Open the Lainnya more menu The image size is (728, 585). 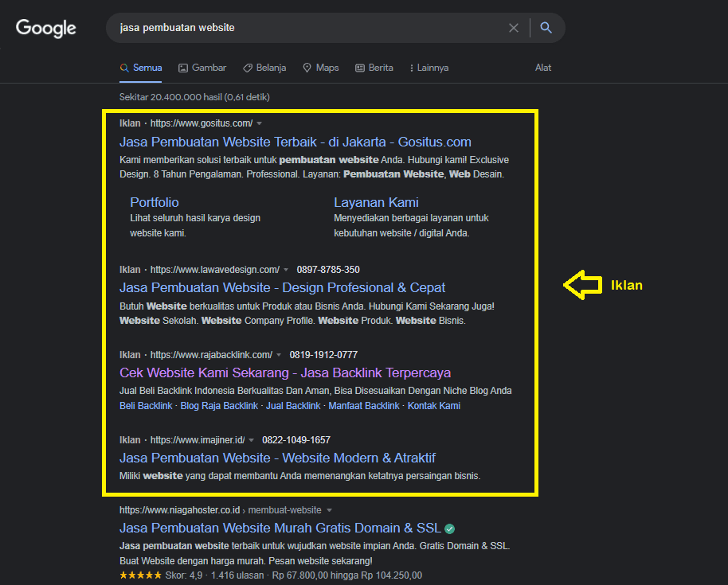[429, 68]
